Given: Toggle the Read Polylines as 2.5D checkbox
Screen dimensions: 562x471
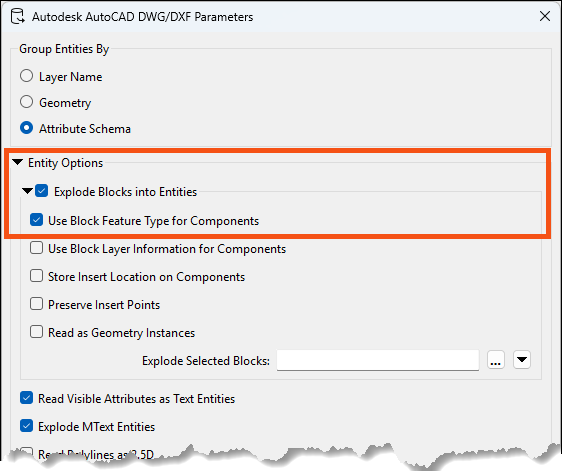Looking at the screenshot, I should 27,453.
